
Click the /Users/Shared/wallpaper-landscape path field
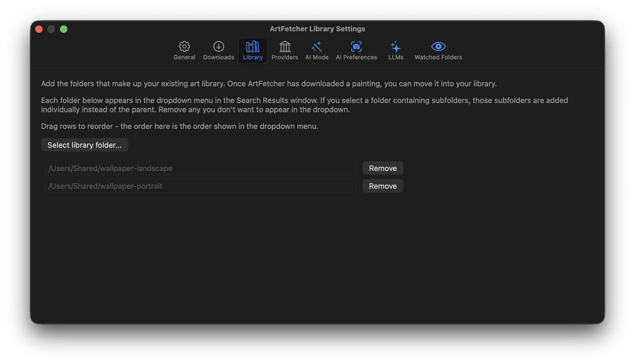click(x=200, y=168)
